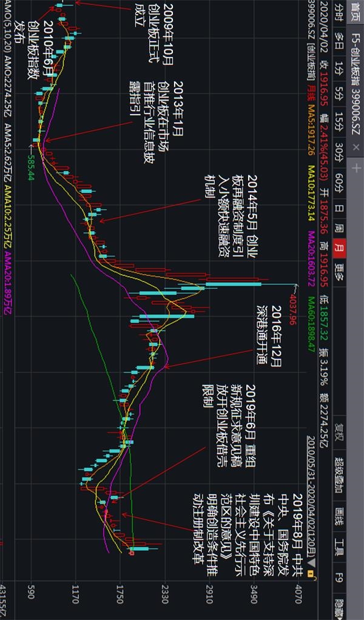Select the 5分 period

tap(339, 95)
